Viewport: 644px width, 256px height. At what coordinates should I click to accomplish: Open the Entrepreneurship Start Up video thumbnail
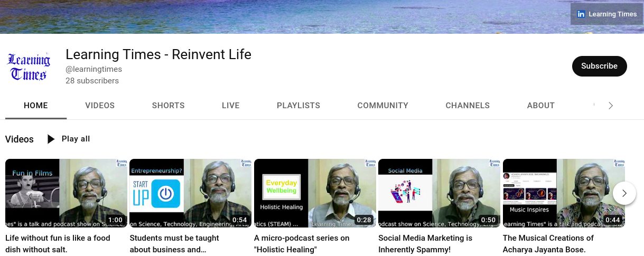coord(191,193)
